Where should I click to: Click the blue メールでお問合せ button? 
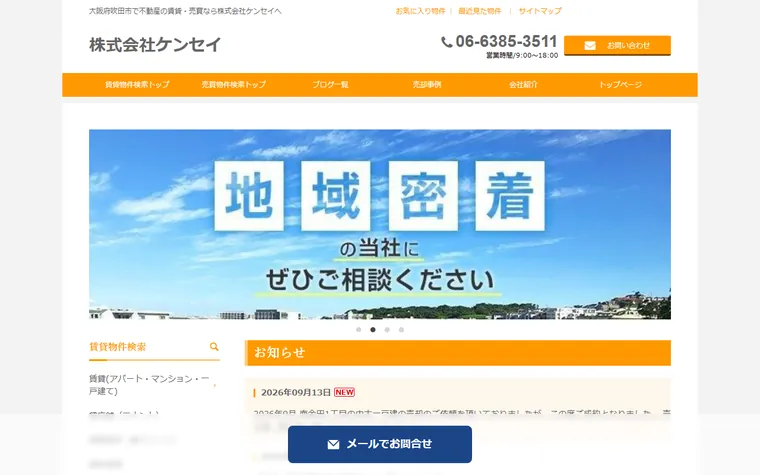pyautogui.click(x=380, y=444)
